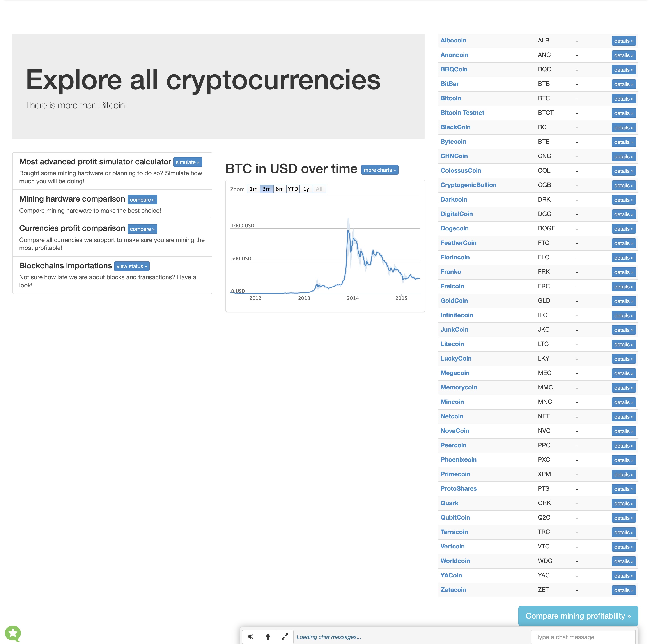Click compare next to Mining hardware comparison
Image resolution: width=652 pixels, height=644 pixels.
[142, 200]
